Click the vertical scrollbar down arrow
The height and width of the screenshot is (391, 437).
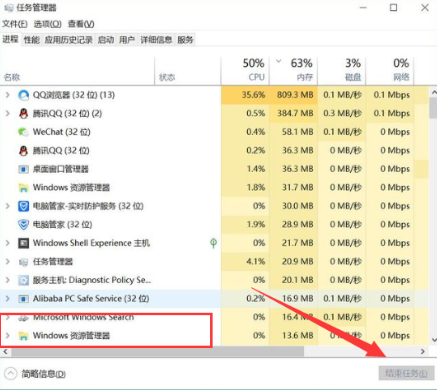pos(433,340)
